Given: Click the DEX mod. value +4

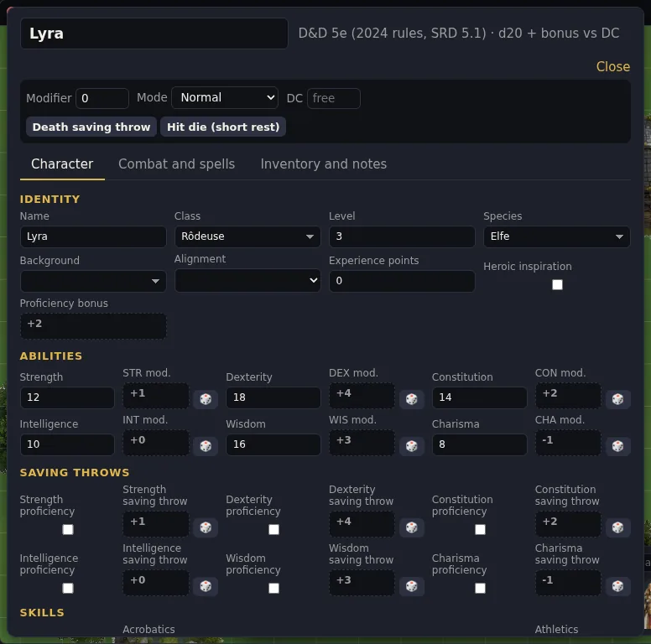Looking at the screenshot, I should (362, 396).
